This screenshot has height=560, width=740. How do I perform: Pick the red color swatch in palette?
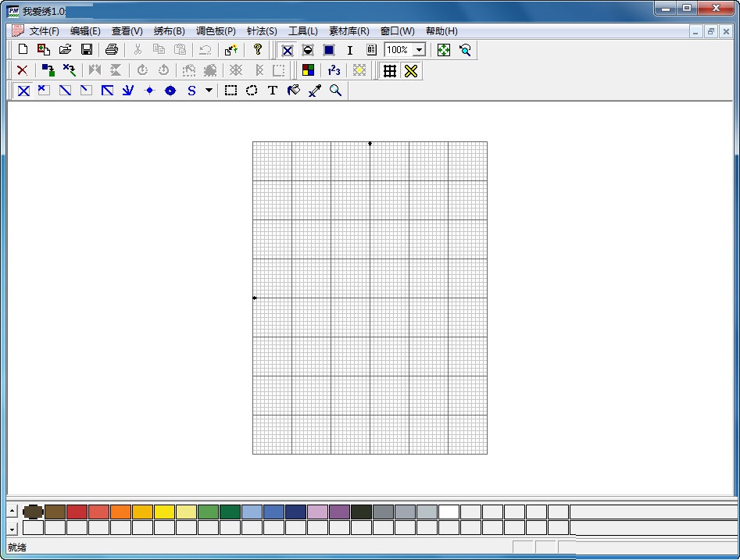tap(77, 512)
